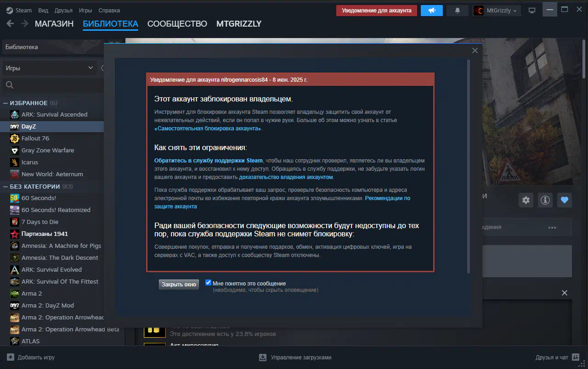Screen dimensions: 588x369
Task: Select the Arma 2 game icon
Action: (14, 293)
